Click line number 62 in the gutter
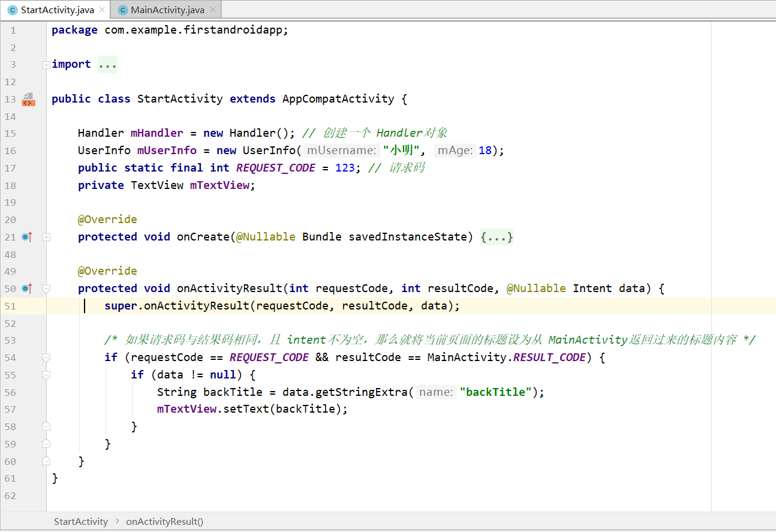The height and width of the screenshot is (532, 776). [10, 495]
